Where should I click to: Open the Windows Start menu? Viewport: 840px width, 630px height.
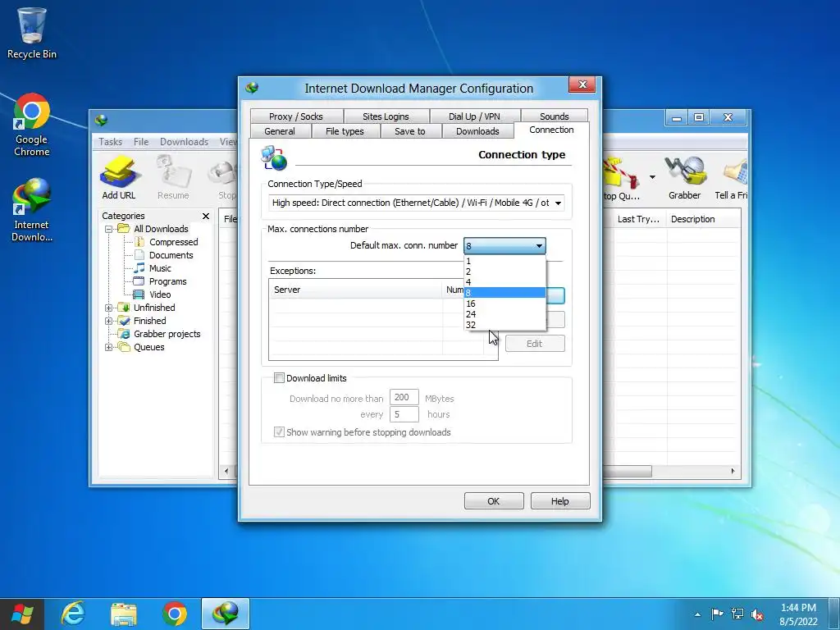point(22,614)
